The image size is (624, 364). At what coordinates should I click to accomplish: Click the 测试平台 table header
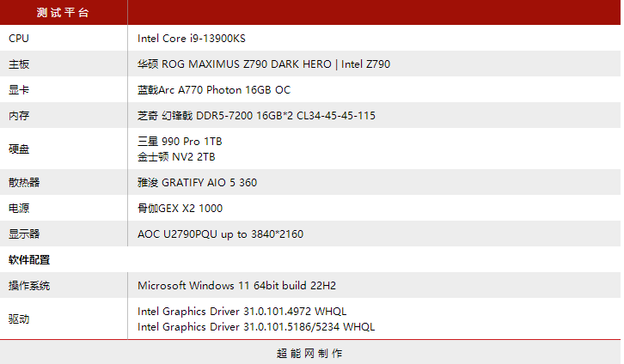tap(63, 13)
